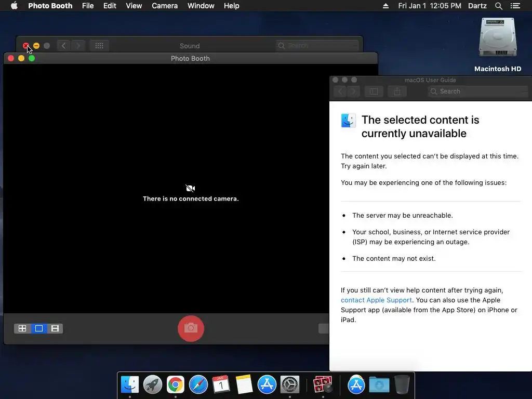Open Finder from the Dock
Viewport: 532px width, 399px height.
(130, 385)
